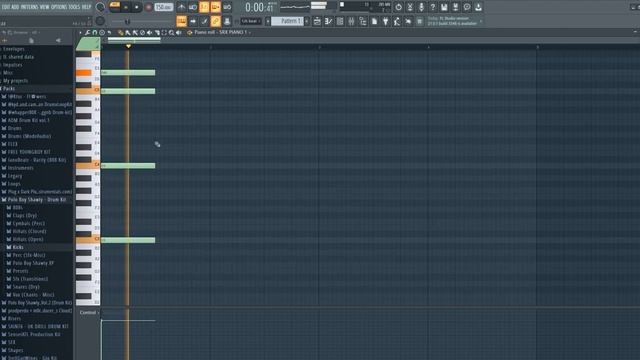Toggle loop recording button
This screenshot has width=640, height=360.
pos(227,7)
